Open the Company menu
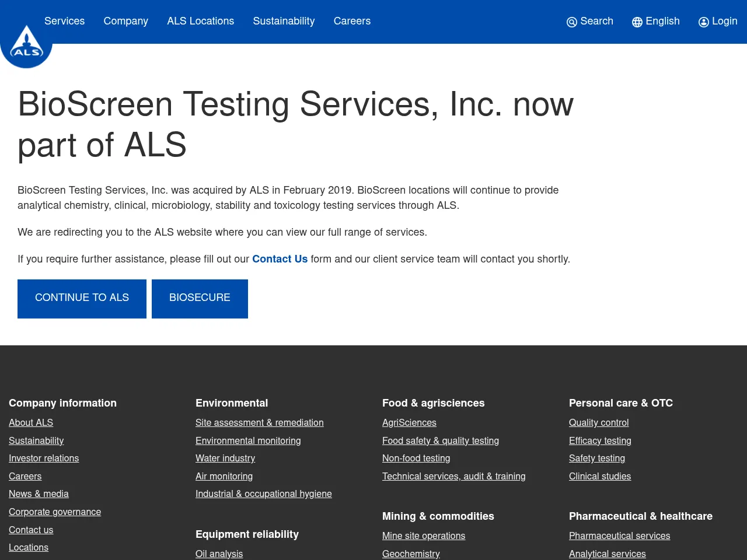The image size is (747, 560). click(x=125, y=22)
